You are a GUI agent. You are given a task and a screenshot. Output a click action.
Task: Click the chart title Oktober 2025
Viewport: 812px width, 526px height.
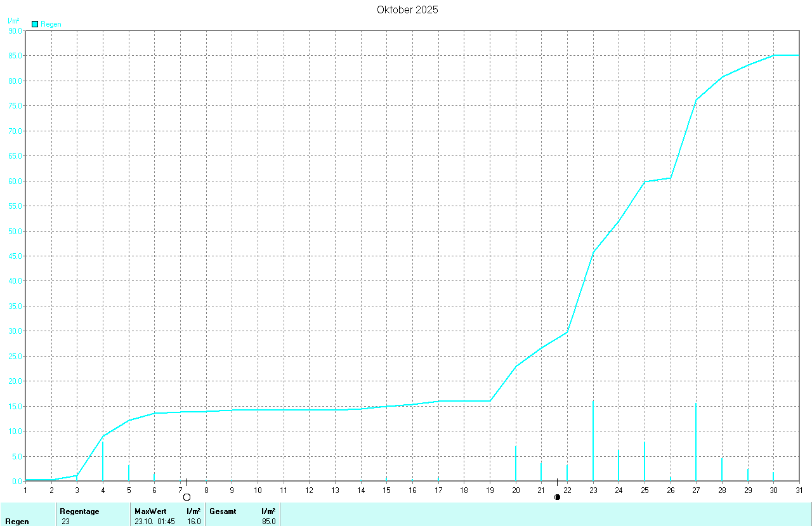tap(407, 10)
